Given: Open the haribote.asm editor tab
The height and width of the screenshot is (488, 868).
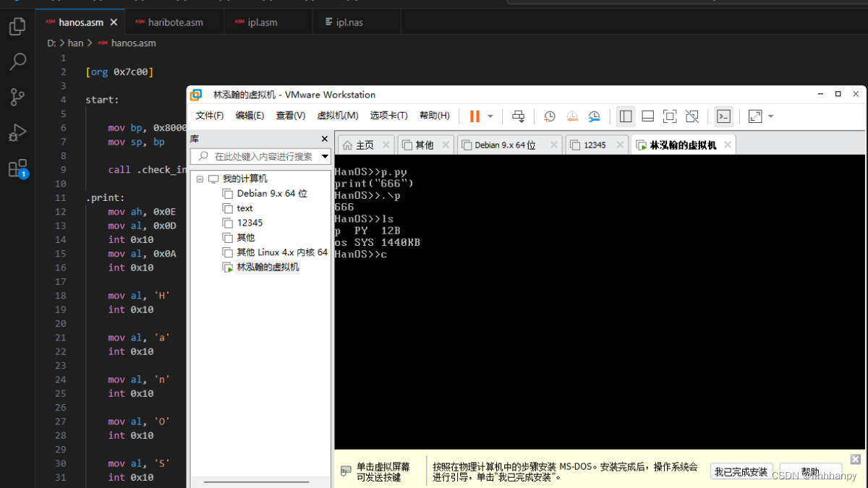Looking at the screenshot, I should point(175,22).
